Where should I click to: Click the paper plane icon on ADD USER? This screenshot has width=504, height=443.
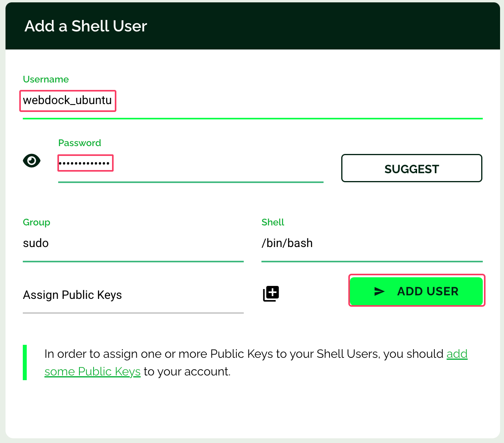point(379,291)
